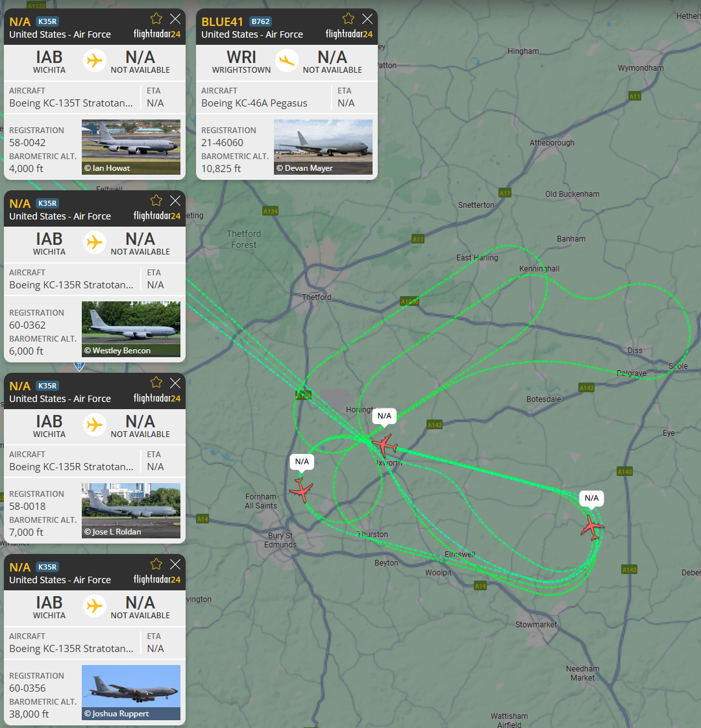The width and height of the screenshot is (701, 728).
Task: Click the B762 aircraft type badge
Action: click(260, 21)
